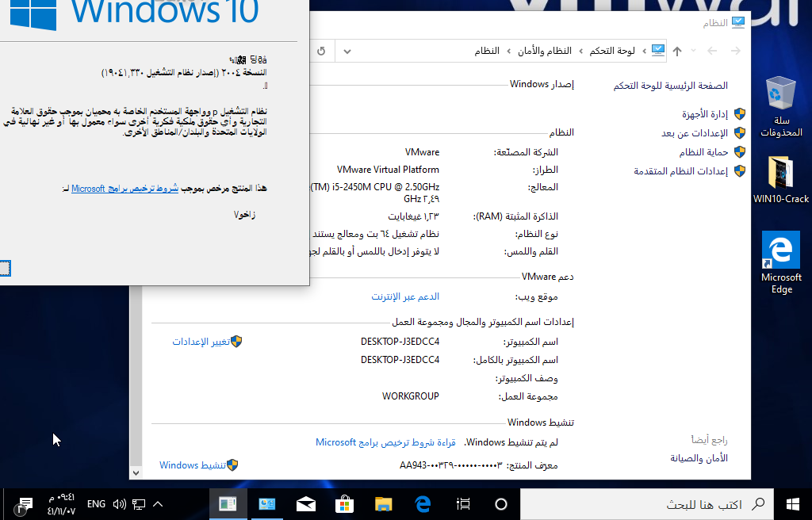Click the Windows Start button

[793, 504]
